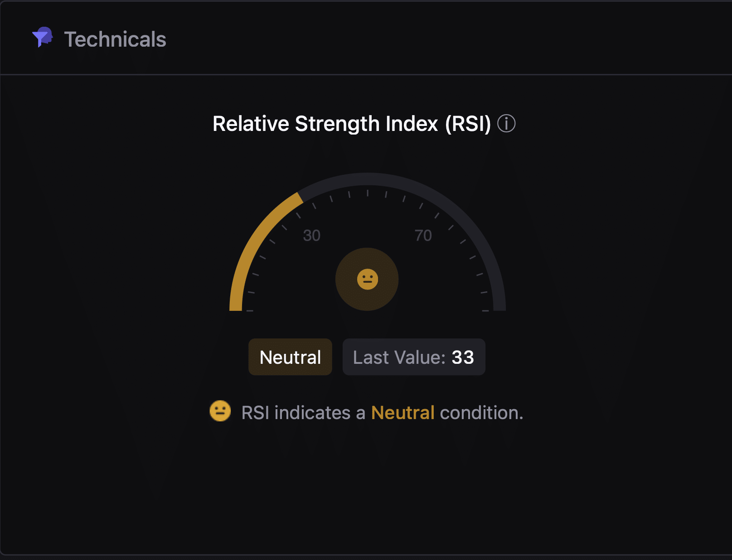Click the Relative Strength Index (RSI) title
Image resolution: width=732 pixels, height=560 pixels.
(x=351, y=124)
